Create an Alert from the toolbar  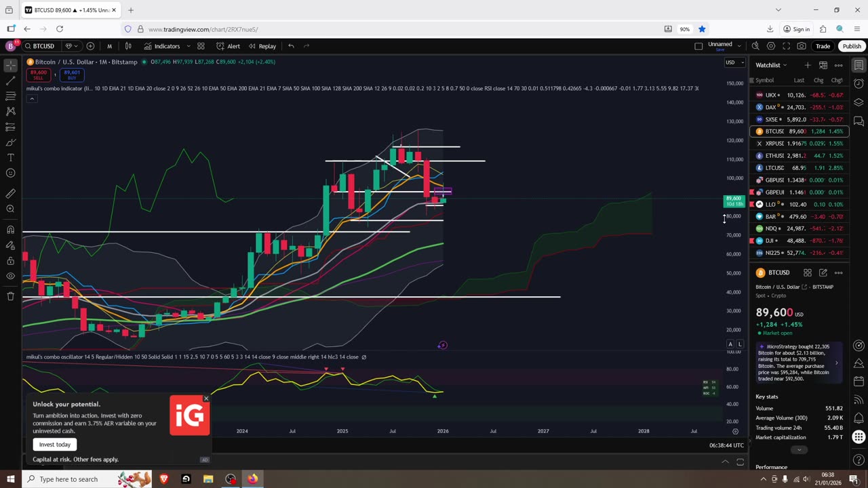228,46
